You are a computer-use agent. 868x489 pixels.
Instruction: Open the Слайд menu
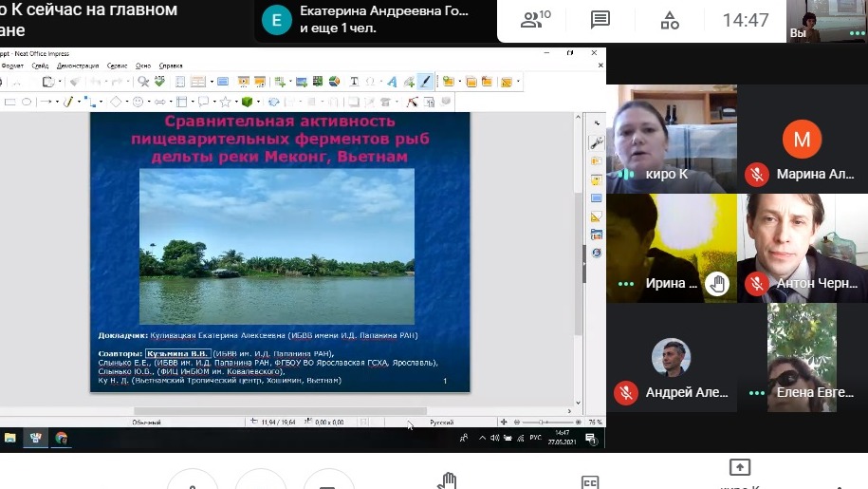[x=40, y=66]
